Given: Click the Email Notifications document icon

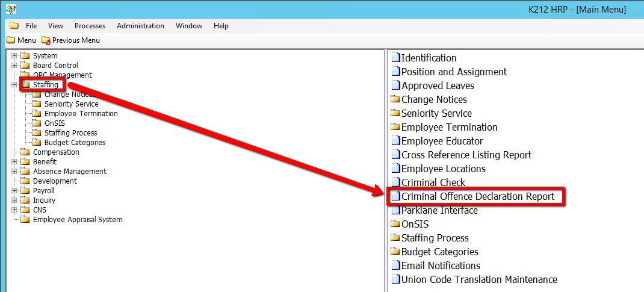Looking at the screenshot, I should 395,266.
